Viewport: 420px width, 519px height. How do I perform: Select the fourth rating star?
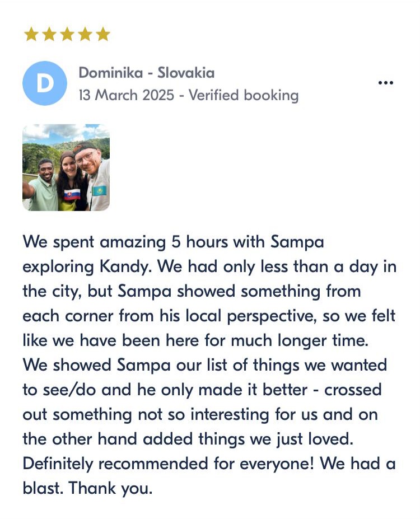85,34
